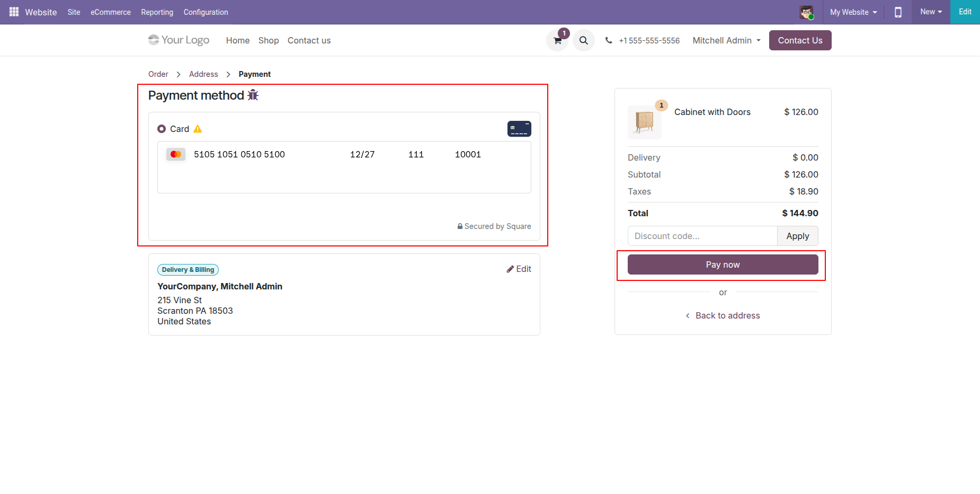The width and height of the screenshot is (980, 494).
Task: Click Cabinet with Doors product name
Action: [x=712, y=112]
